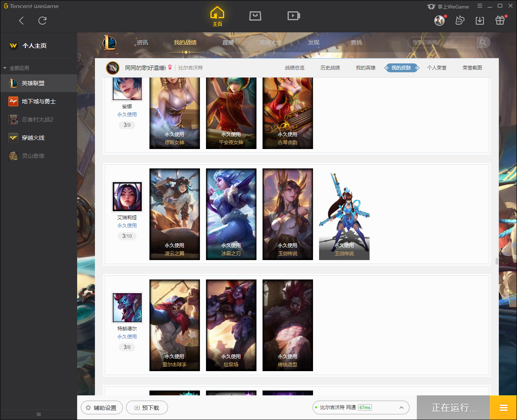The height and width of the screenshot is (420, 517).
Task: Open 荣誉截图 sub-tab
Action: 472,68
